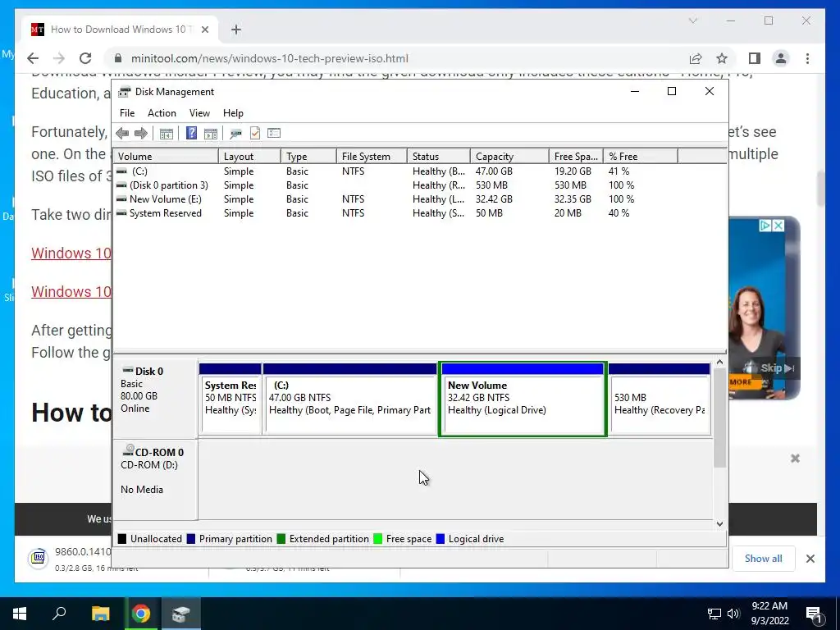Open File Explorer from the taskbar

100,614
